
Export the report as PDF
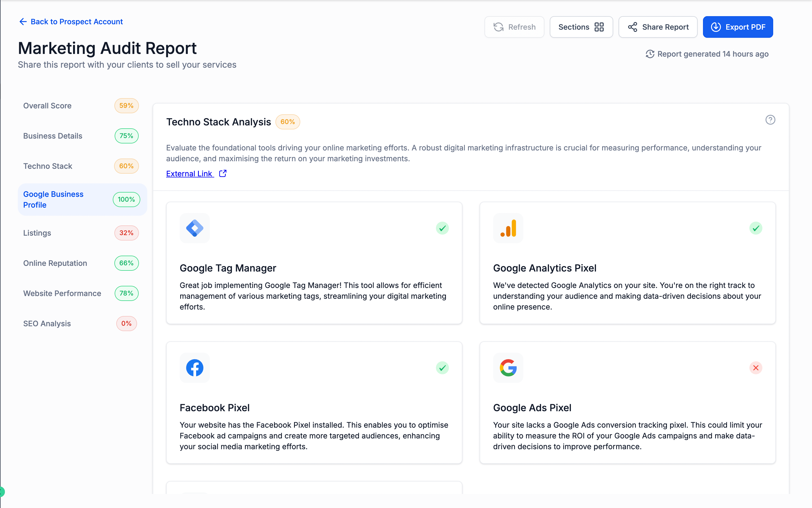[738, 27]
